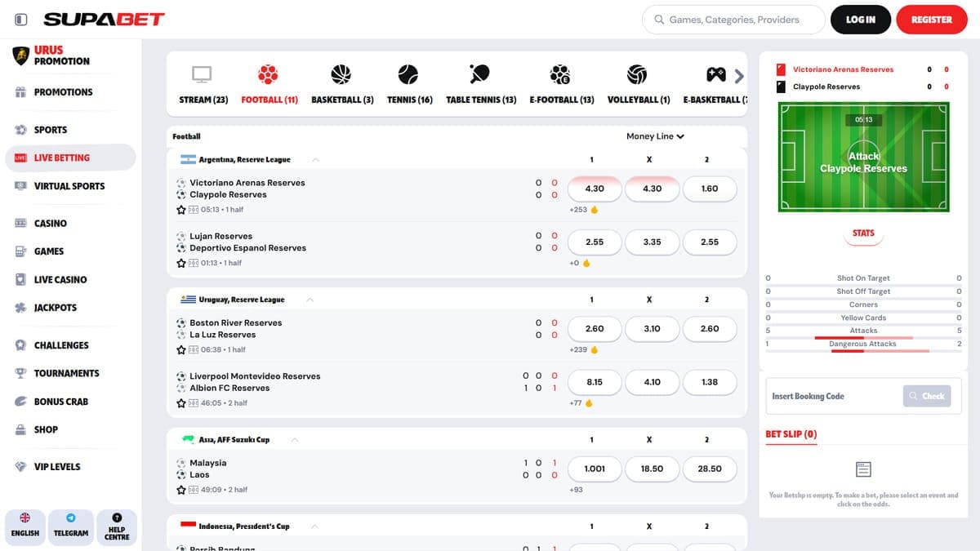Screen dimensions: 980x551
Task: Click the REGISTER button
Action: coord(932,20)
